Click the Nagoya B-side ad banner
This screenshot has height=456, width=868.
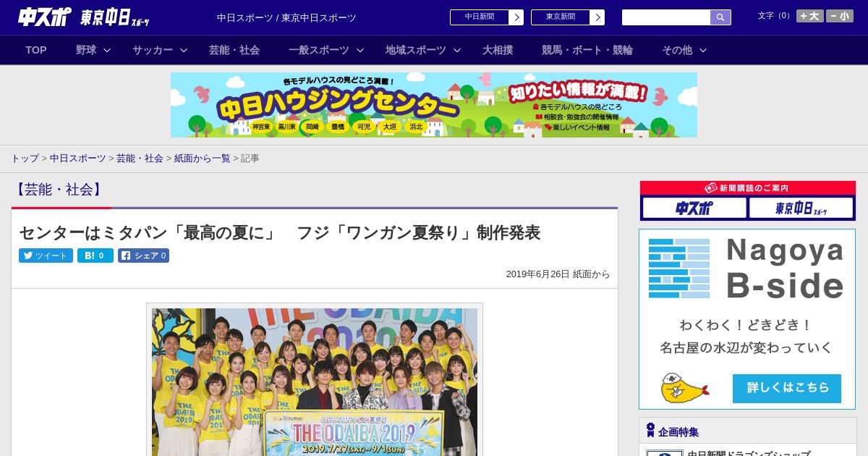[747, 319]
